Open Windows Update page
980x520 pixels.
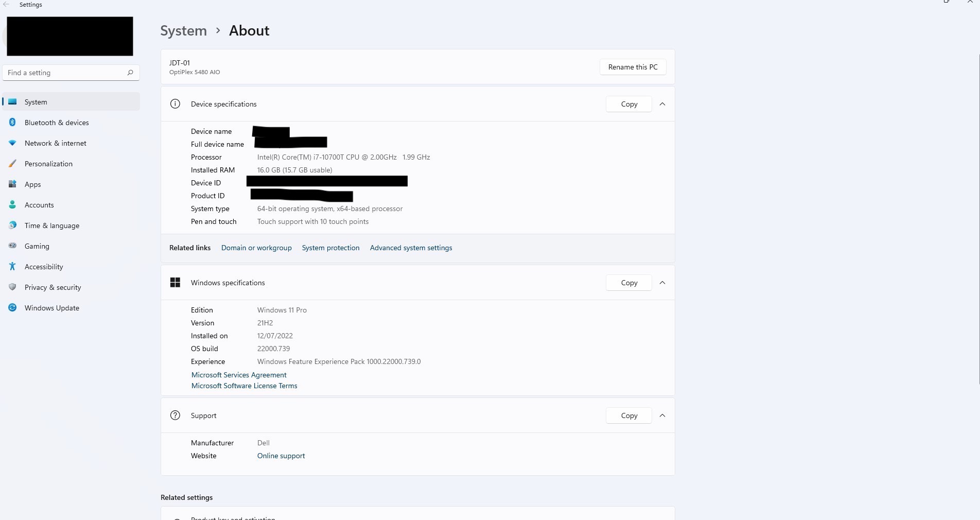[71, 308]
